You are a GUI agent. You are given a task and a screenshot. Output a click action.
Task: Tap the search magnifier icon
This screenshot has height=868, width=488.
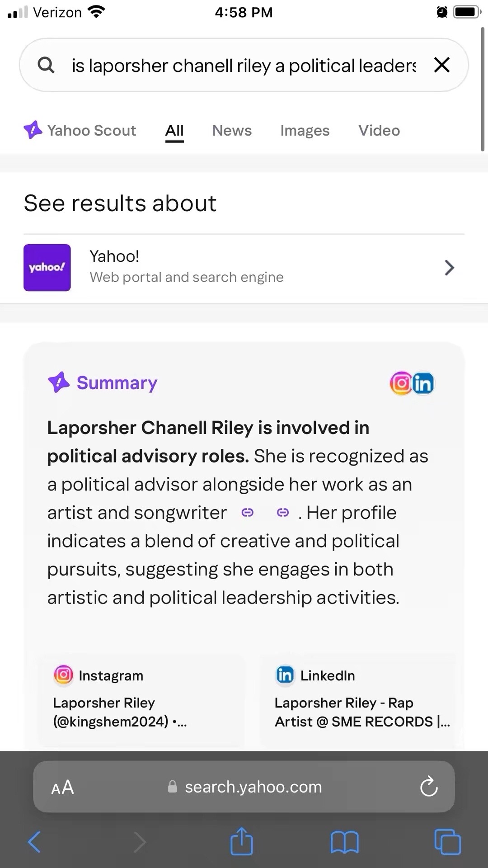46,65
